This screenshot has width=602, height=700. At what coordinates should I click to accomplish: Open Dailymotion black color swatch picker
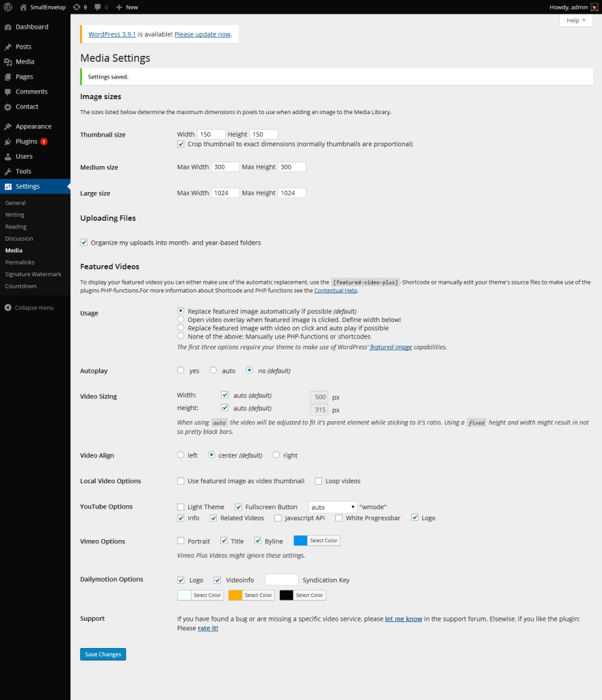coord(302,595)
